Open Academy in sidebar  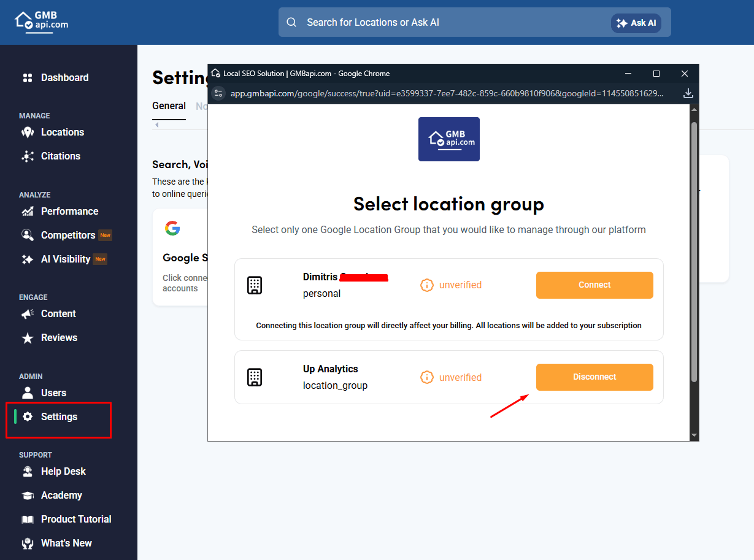point(61,496)
